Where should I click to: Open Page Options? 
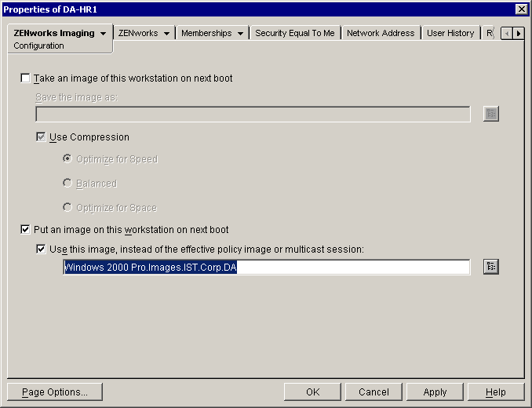[x=55, y=392]
